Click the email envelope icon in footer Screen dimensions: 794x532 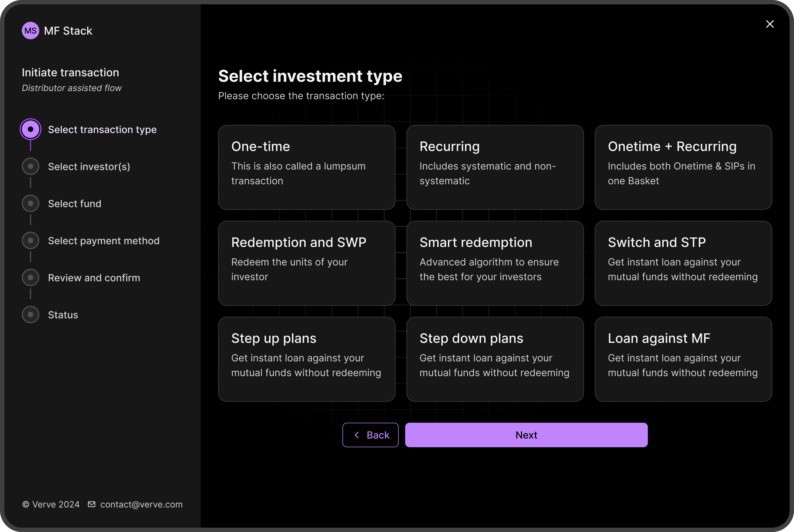[x=91, y=504]
